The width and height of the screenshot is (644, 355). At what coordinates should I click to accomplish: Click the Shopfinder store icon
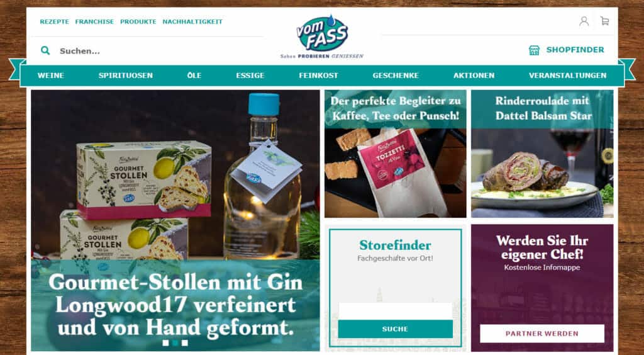pos(534,50)
